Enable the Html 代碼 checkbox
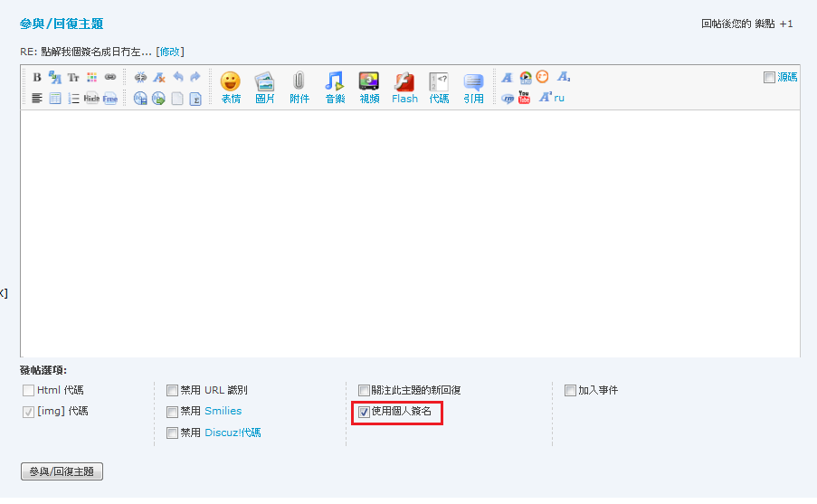Screen dimensions: 817x504 pos(28,390)
